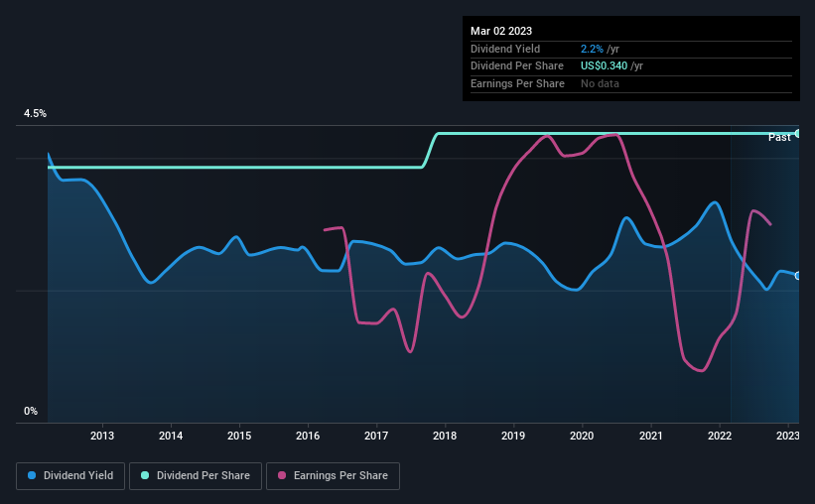Click the Past label on chart
The height and width of the screenshot is (504, 815).
pos(779,137)
